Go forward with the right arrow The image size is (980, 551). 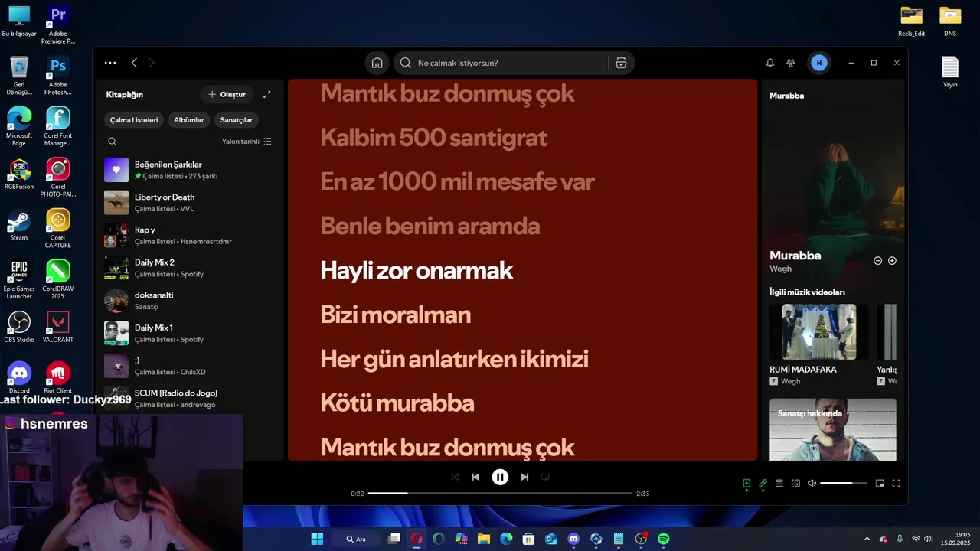151,63
